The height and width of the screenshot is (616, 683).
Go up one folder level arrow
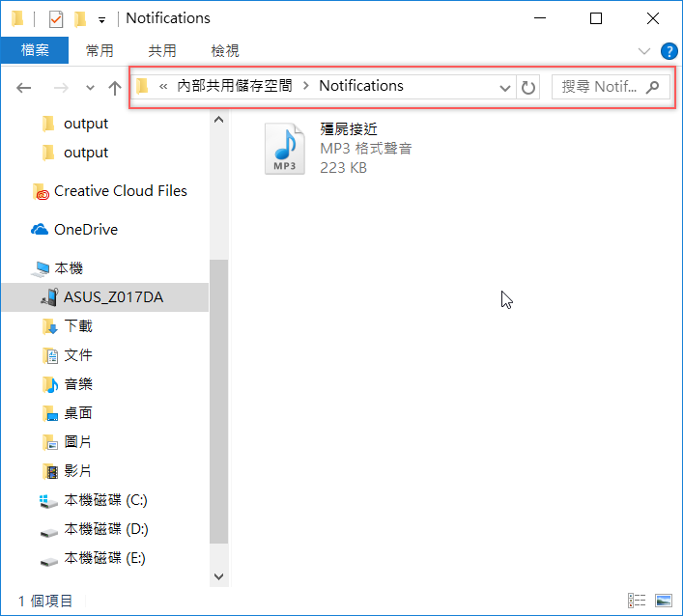click(115, 88)
